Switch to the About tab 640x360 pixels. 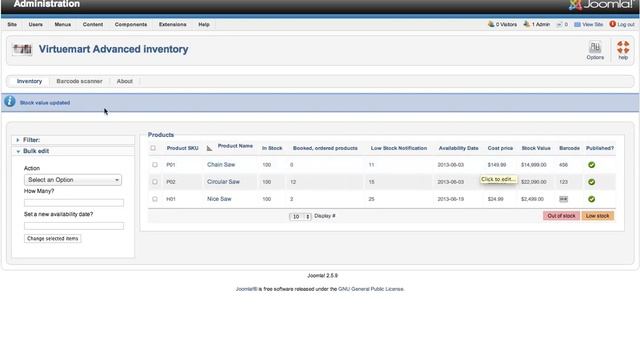[124, 81]
